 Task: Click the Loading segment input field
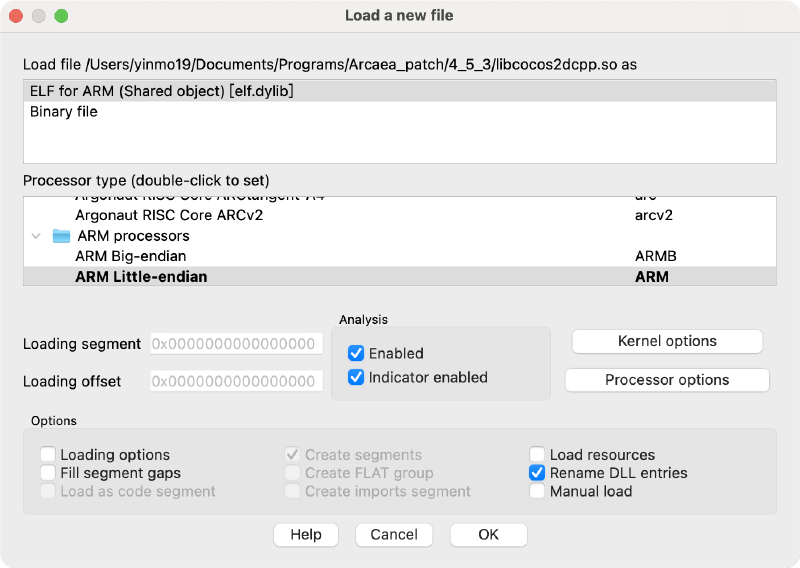point(237,344)
